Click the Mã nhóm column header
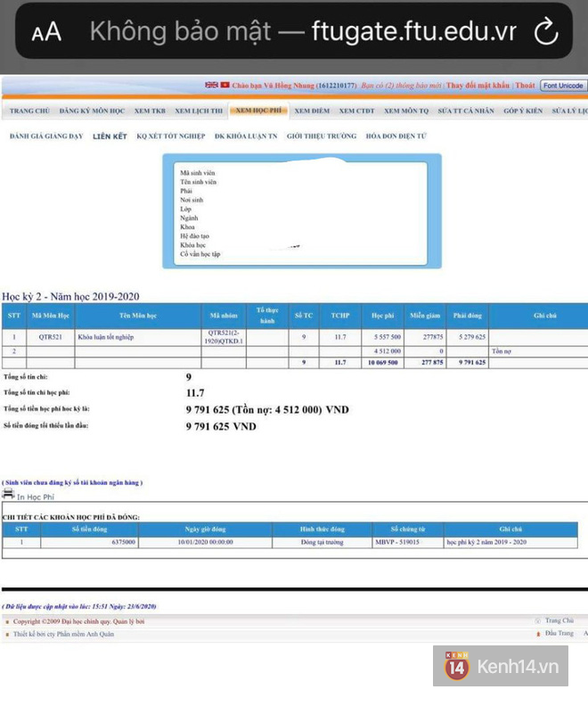This screenshot has width=588, height=706. [224, 316]
